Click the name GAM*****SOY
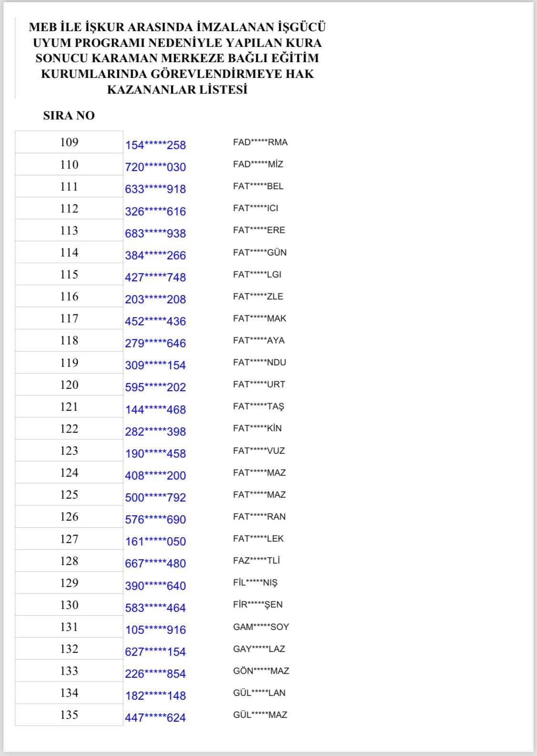537x756 pixels. tap(261, 627)
